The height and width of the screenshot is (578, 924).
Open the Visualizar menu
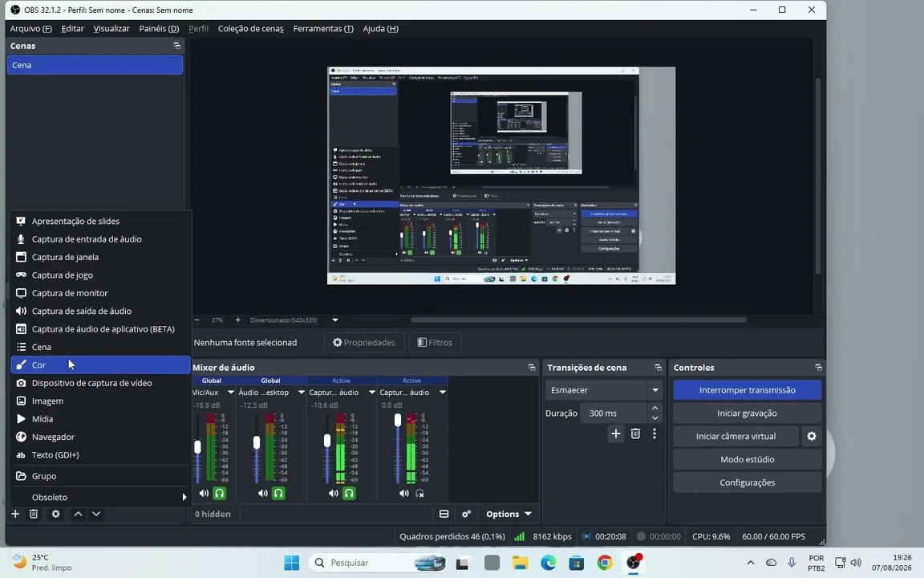click(111, 28)
